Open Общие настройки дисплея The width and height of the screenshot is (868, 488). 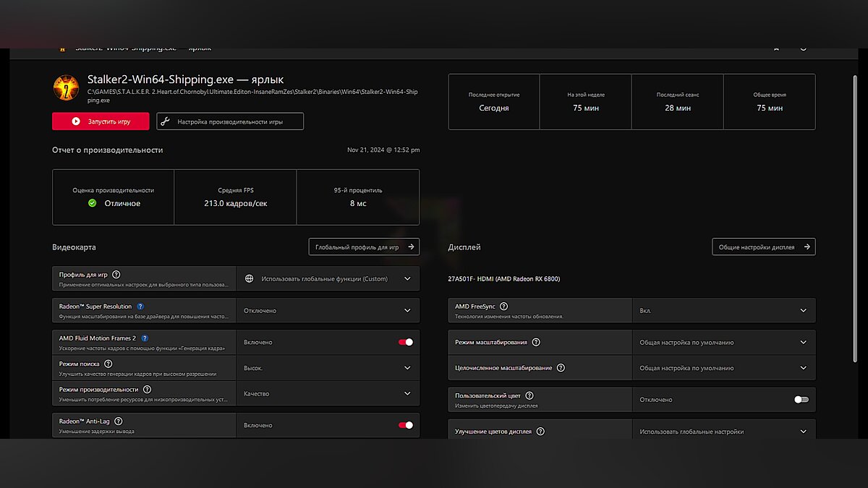[x=763, y=247]
